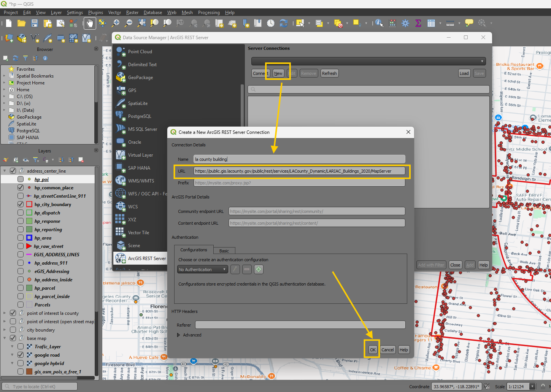Select the WMS/WMTS data source

(x=141, y=181)
